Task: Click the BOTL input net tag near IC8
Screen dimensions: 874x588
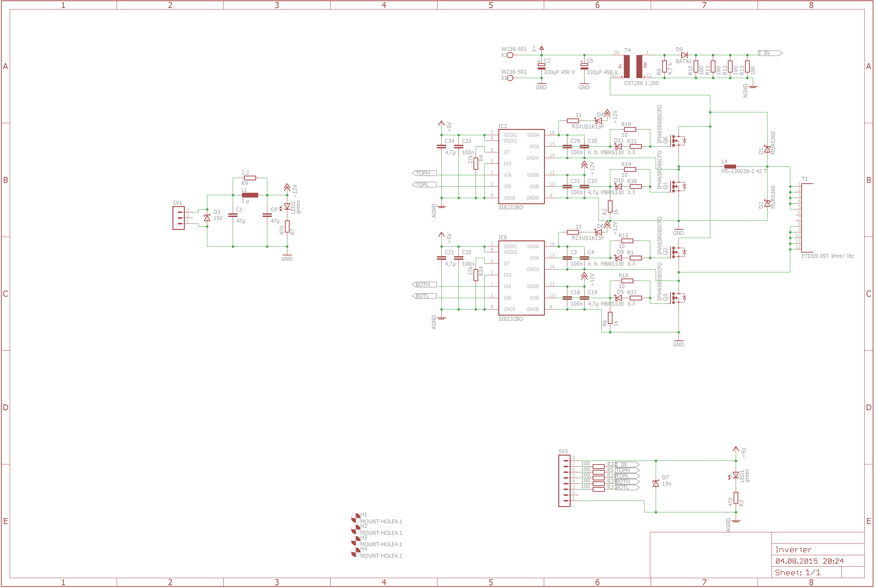Action: pyautogui.click(x=424, y=296)
